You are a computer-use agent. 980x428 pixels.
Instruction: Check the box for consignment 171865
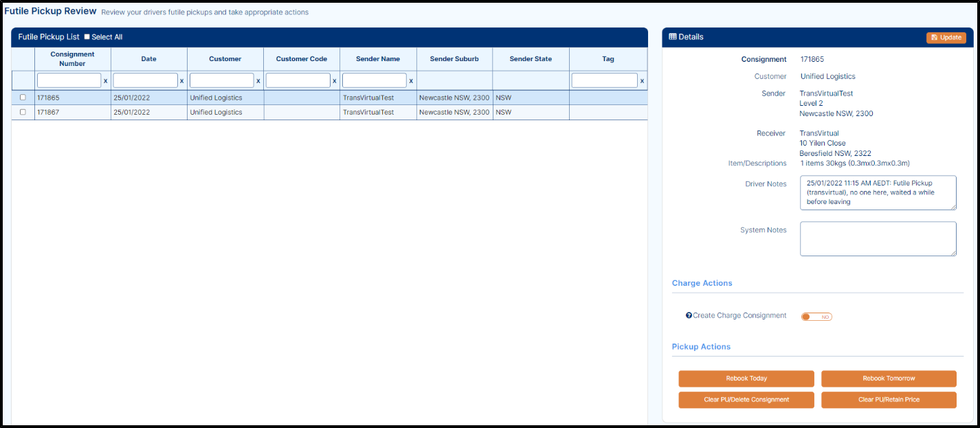click(x=23, y=98)
